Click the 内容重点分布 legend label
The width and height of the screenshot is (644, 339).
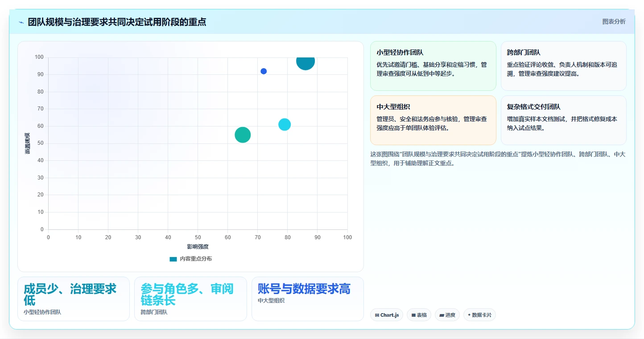pos(196,259)
